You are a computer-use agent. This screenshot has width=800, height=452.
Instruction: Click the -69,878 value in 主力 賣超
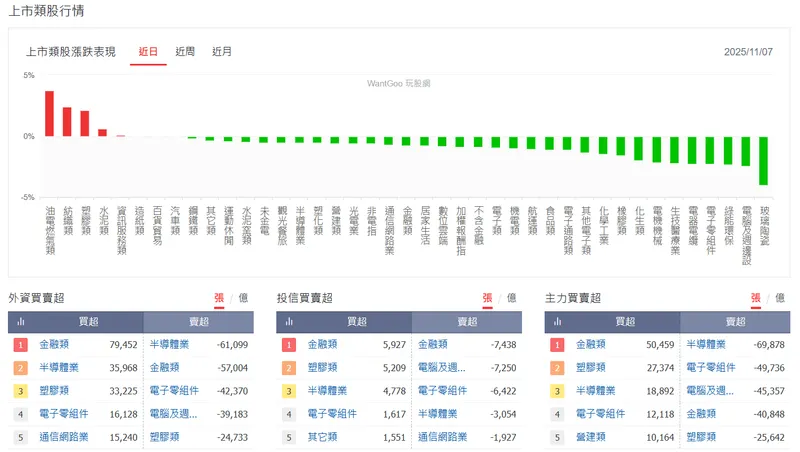[x=769, y=345]
